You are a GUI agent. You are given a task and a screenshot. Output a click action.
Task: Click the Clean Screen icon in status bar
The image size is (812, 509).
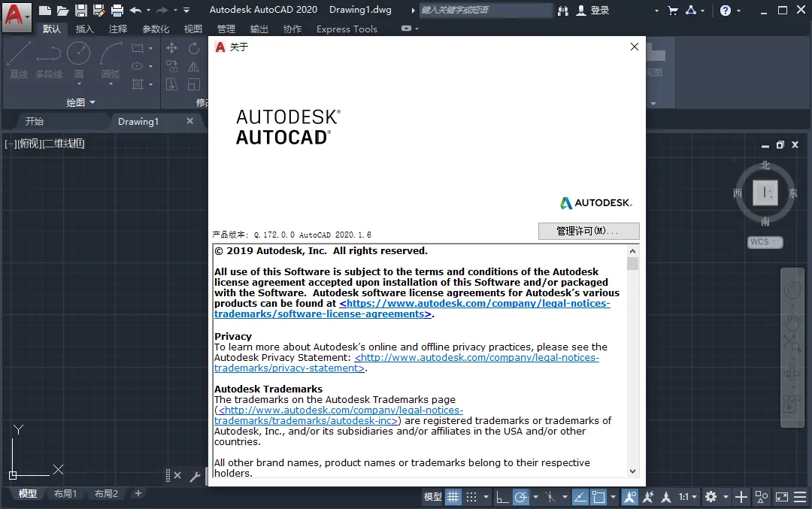coord(781,497)
